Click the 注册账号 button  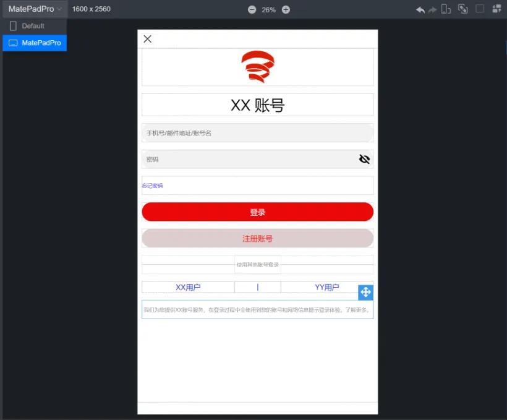click(257, 238)
